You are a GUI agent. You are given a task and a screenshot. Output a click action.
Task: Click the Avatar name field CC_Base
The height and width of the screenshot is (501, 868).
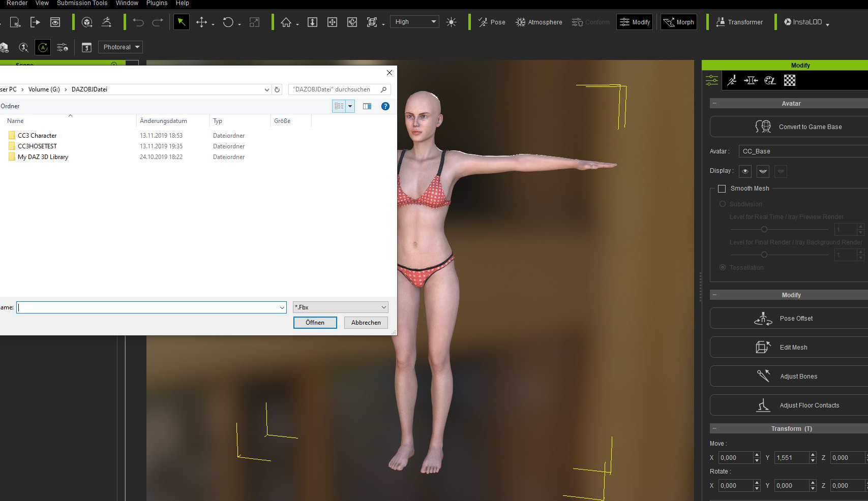pos(803,151)
